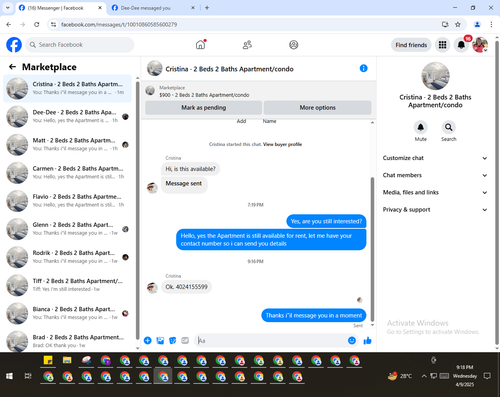Image resolution: width=500 pixels, height=397 pixels.
Task: Open conversation information icon
Action: 363,68
